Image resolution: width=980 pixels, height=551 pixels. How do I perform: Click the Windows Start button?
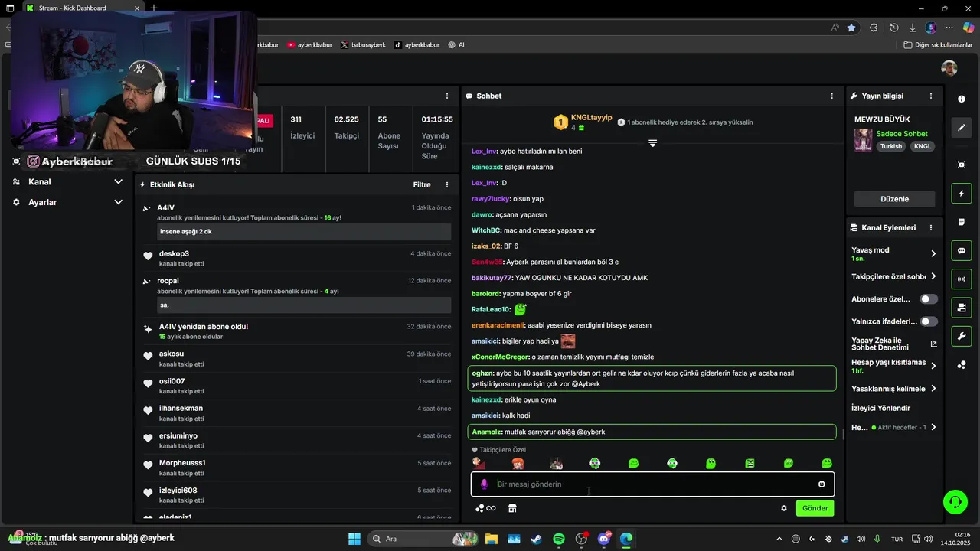(354, 539)
